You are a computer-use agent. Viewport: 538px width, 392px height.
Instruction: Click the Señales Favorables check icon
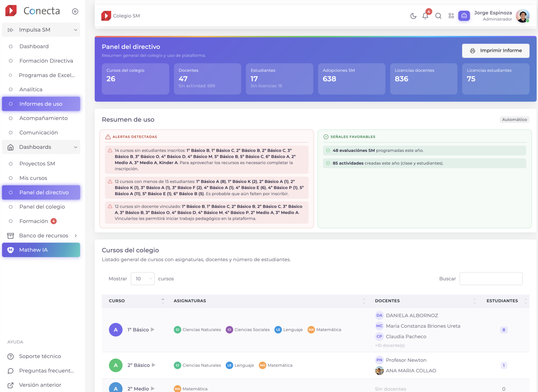point(326,137)
